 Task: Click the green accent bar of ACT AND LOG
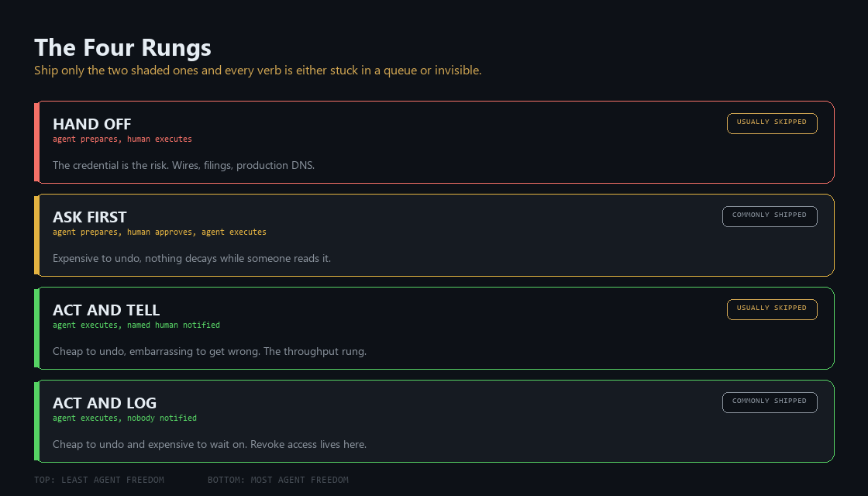click(36, 422)
